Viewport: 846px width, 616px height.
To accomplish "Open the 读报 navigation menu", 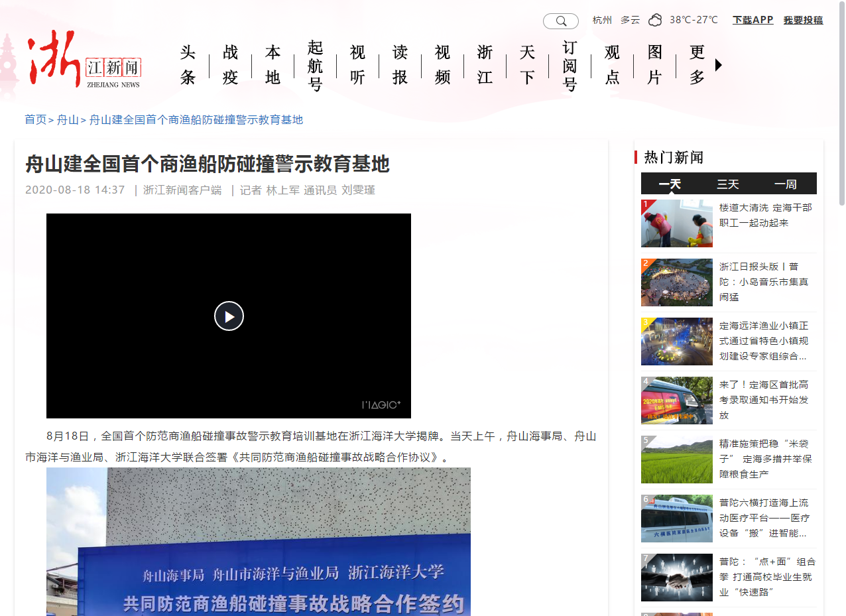I will click(400, 65).
